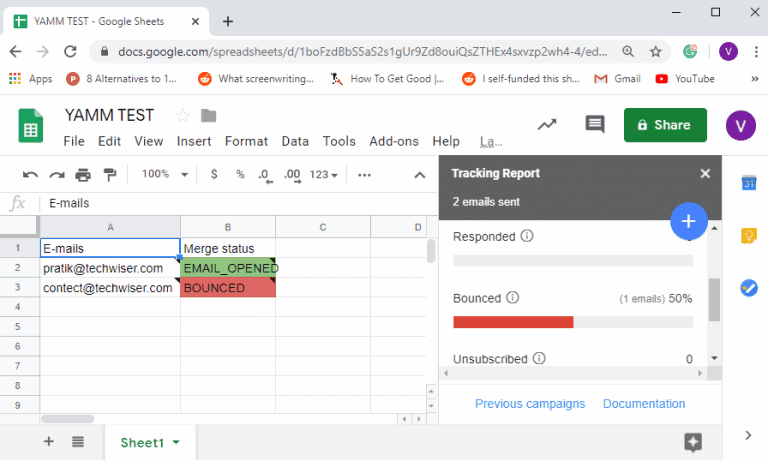Open the comment history icon
Image resolution: width=768 pixels, height=461 pixels.
coord(595,125)
